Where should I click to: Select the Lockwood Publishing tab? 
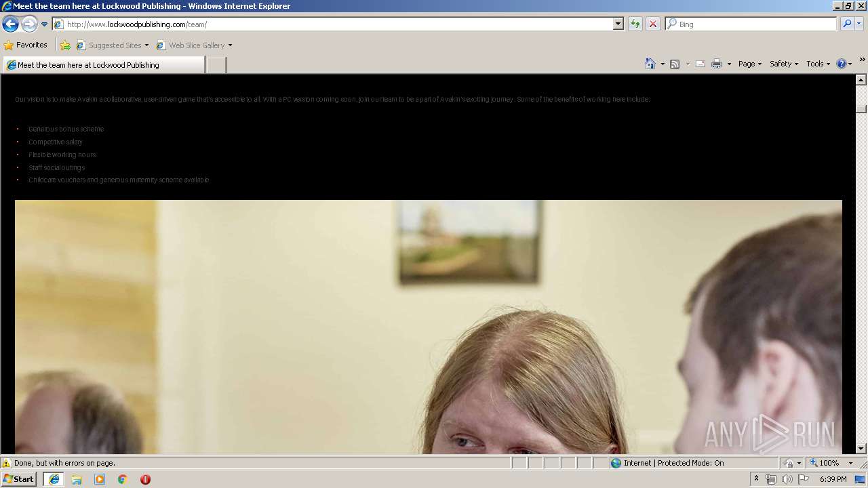[x=103, y=65]
